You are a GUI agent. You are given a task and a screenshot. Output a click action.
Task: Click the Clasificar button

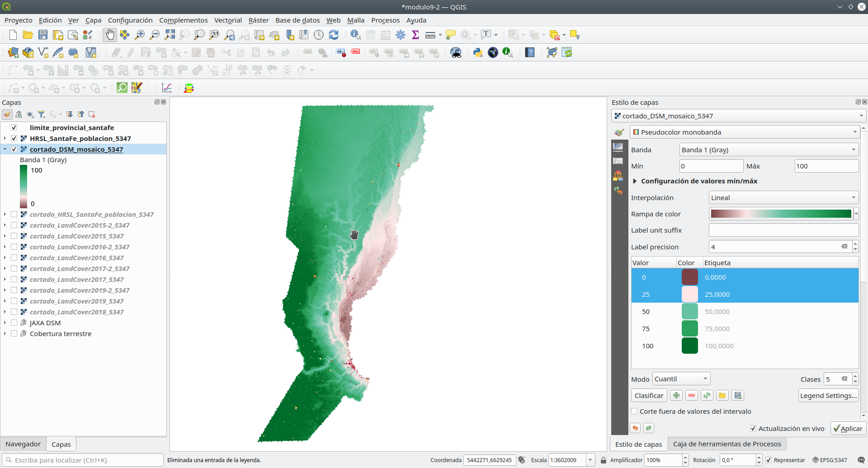(x=649, y=395)
